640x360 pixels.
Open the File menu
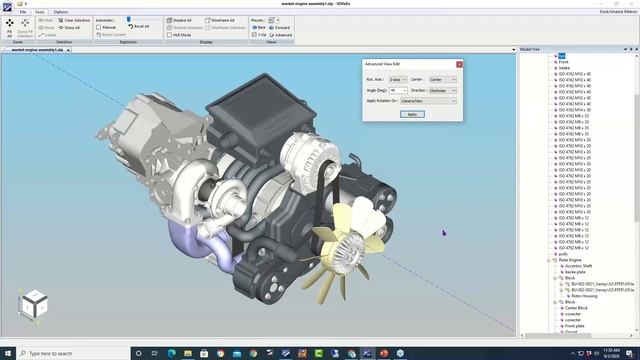pos(23,12)
